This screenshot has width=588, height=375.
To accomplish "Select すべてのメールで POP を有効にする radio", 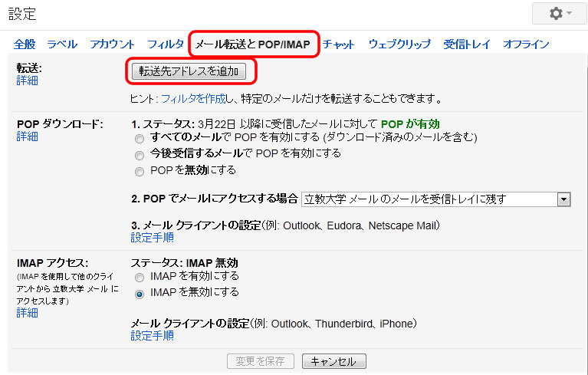I will [x=140, y=139].
